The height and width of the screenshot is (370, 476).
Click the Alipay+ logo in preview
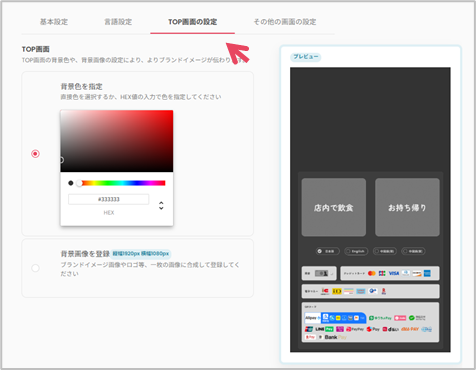(313, 318)
